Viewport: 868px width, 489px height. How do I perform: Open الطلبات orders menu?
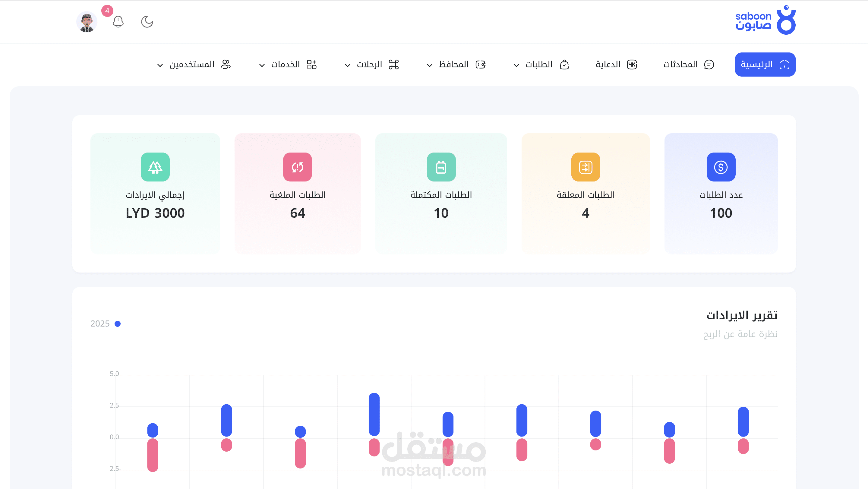coord(541,65)
